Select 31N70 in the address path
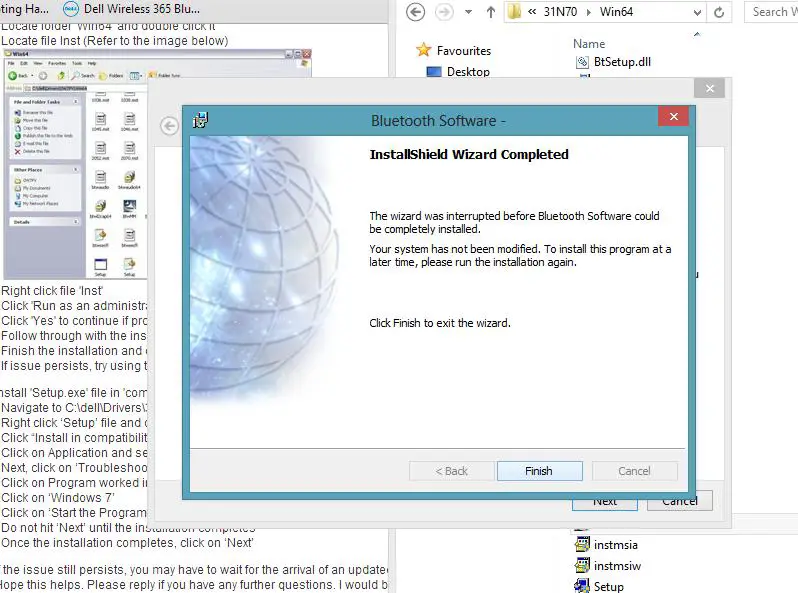Image resolution: width=798 pixels, height=593 pixels. tap(560, 12)
